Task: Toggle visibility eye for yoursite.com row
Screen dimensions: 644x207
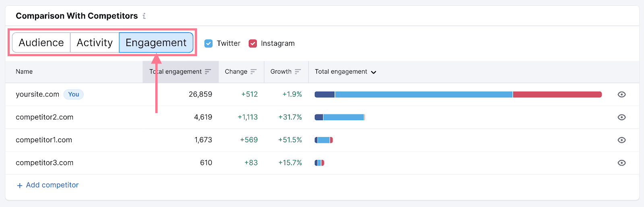Action: click(621, 94)
